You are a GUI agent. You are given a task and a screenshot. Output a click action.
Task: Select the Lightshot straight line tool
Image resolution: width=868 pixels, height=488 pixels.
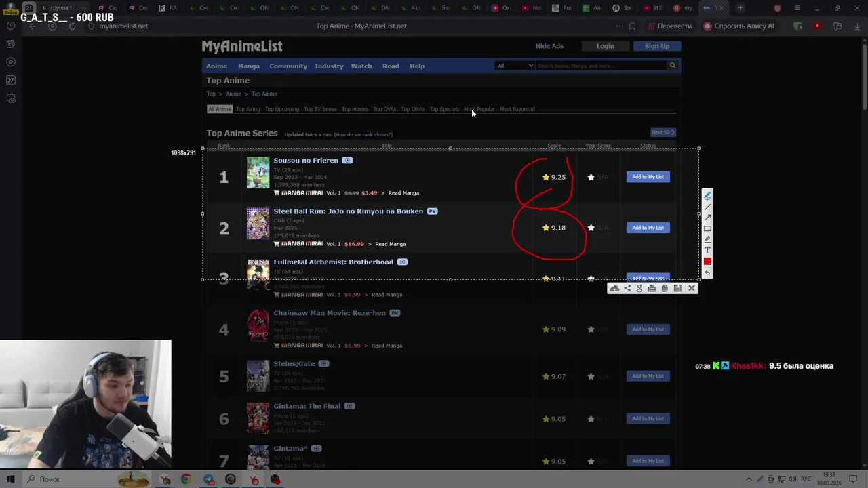(x=707, y=207)
